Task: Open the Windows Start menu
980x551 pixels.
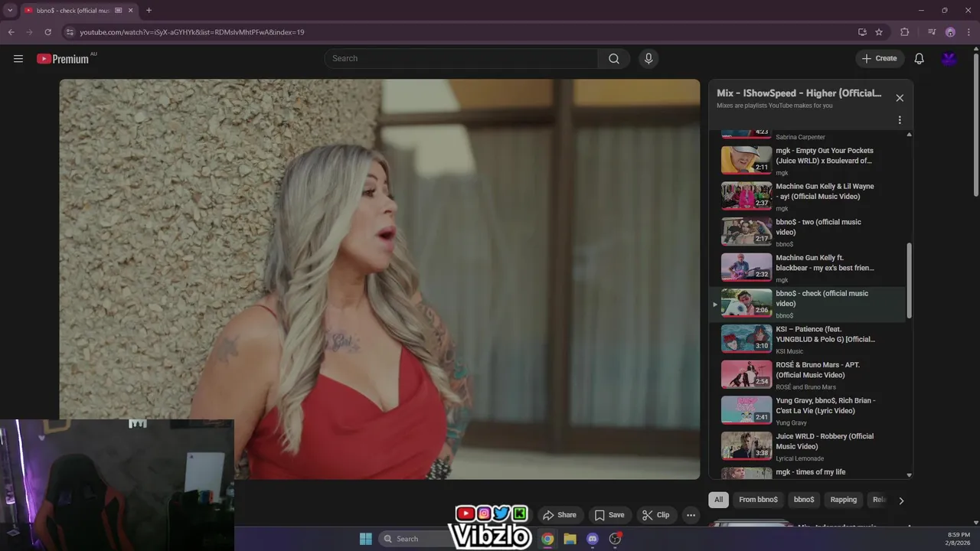Action: [365, 539]
